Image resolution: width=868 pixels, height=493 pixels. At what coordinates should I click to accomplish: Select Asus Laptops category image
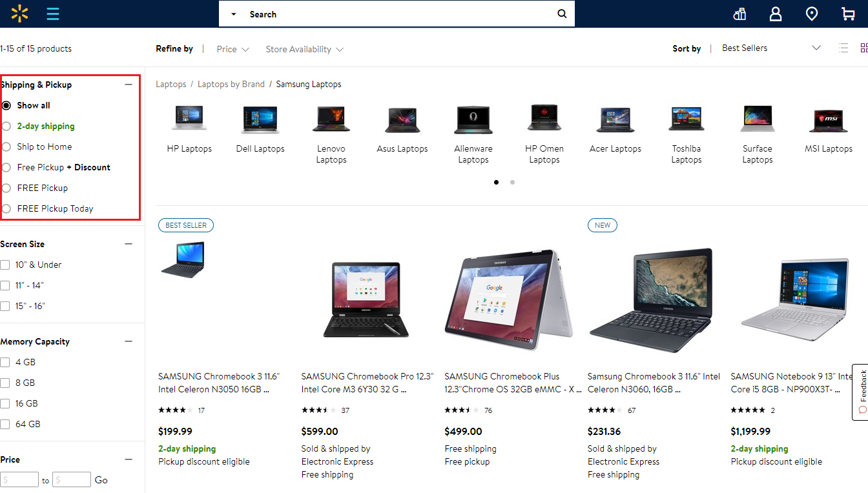(402, 119)
